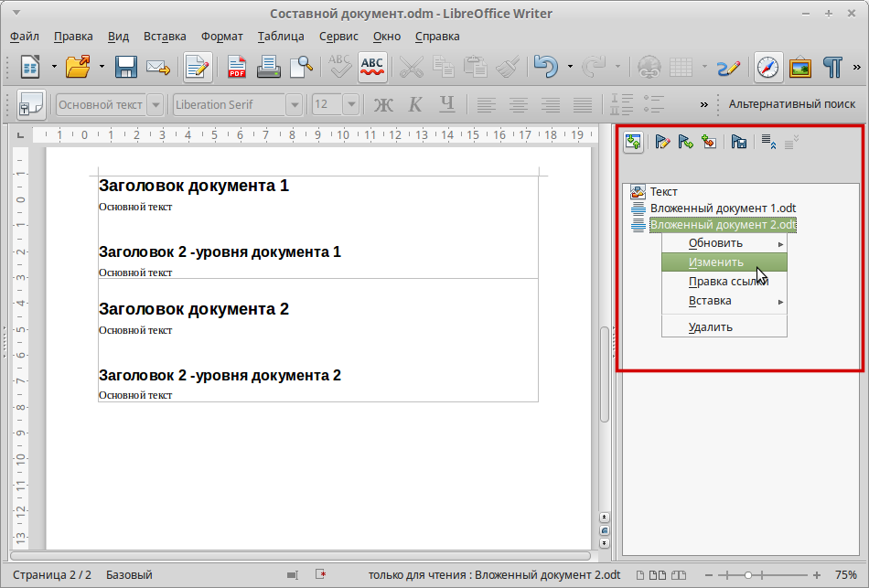Expand the formatting toolbar overflow chevron
Image resolution: width=869 pixels, height=588 pixels.
pyautogui.click(x=703, y=104)
